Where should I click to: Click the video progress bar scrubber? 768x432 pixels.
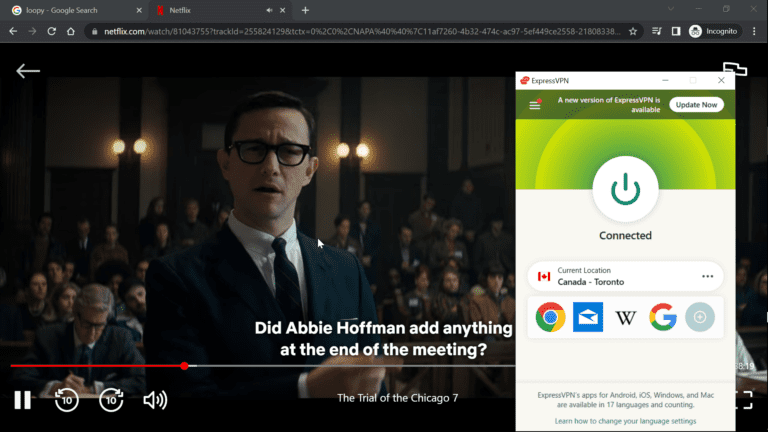pyautogui.click(x=184, y=366)
